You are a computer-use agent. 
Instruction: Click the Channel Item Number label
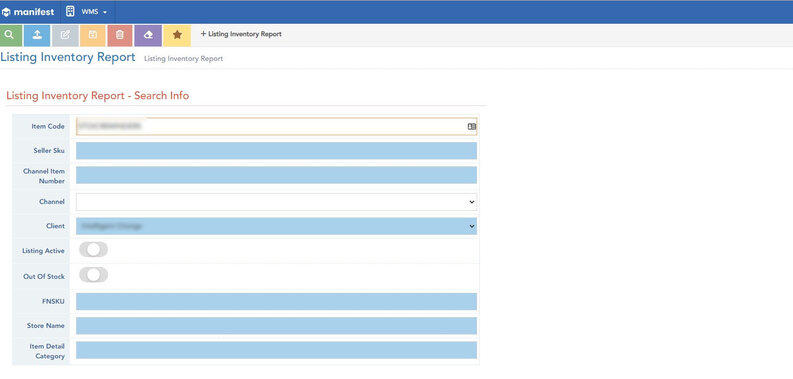(x=44, y=176)
